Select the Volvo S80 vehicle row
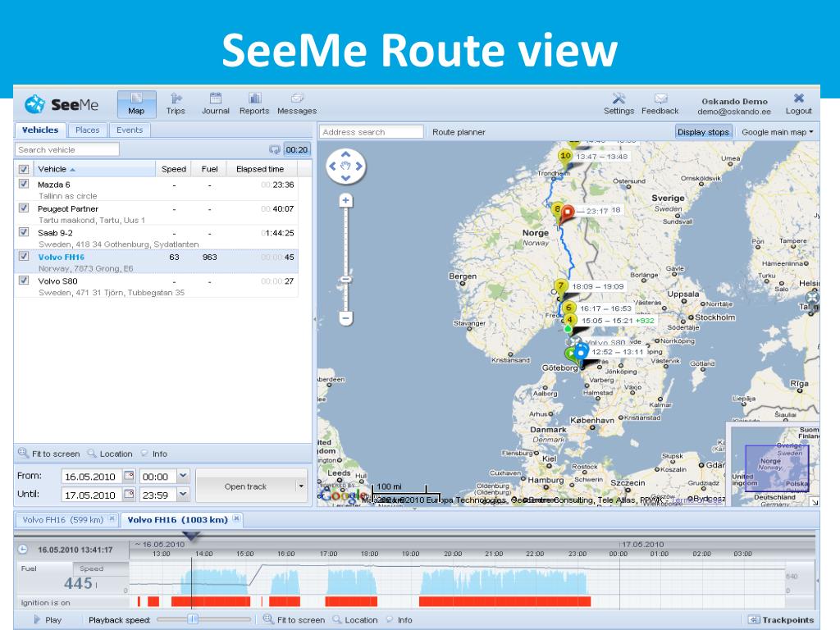The height and width of the screenshot is (630, 840). pos(157,286)
